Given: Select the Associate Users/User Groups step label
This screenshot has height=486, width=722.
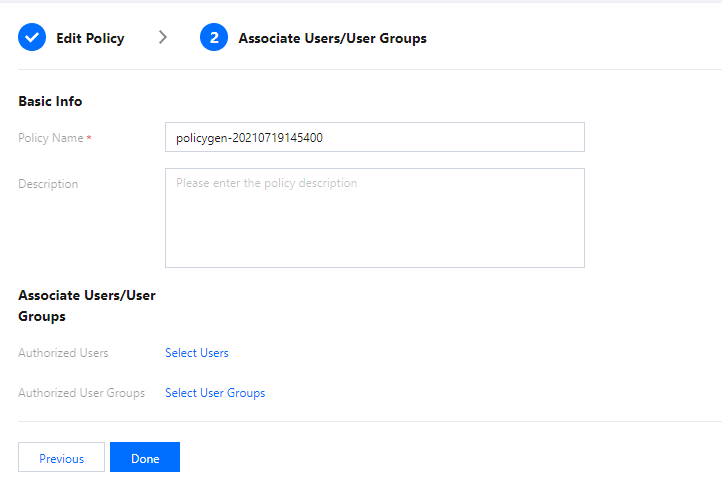Looking at the screenshot, I should click(x=332, y=38).
